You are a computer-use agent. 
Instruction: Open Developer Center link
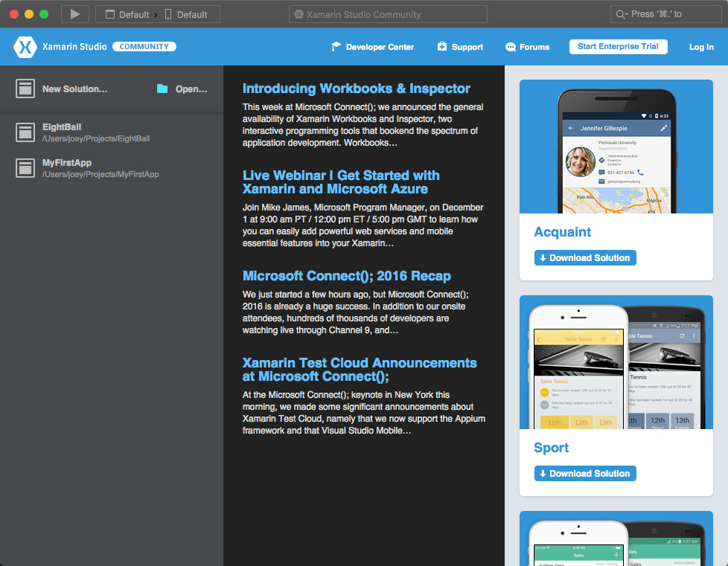(x=372, y=47)
